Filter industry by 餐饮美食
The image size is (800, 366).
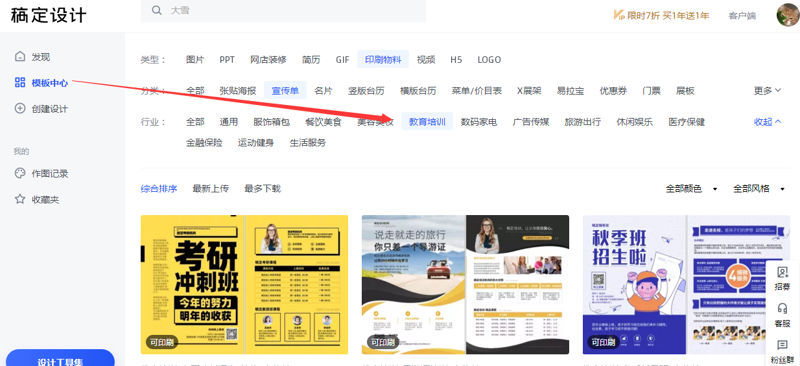323,122
